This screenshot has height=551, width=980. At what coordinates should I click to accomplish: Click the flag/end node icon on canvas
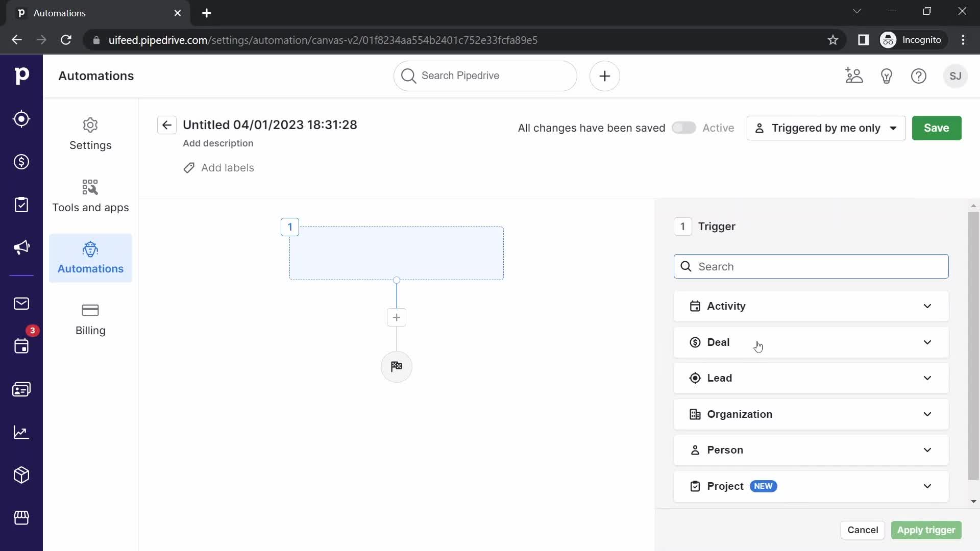click(x=397, y=366)
